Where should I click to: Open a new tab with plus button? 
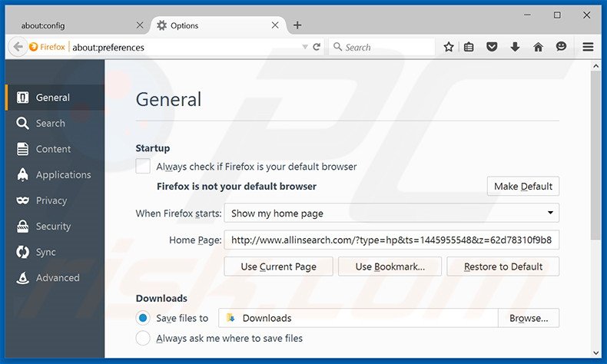click(297, 25)
